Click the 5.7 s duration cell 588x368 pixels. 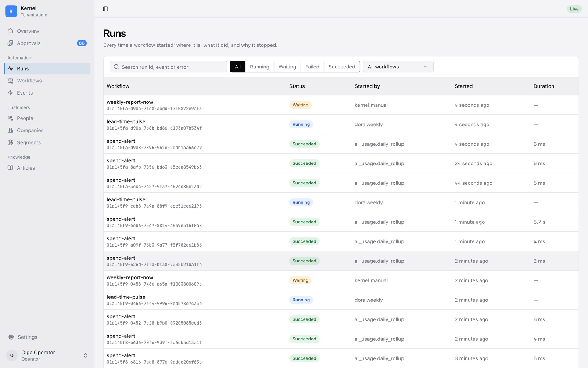coord(539,222)
